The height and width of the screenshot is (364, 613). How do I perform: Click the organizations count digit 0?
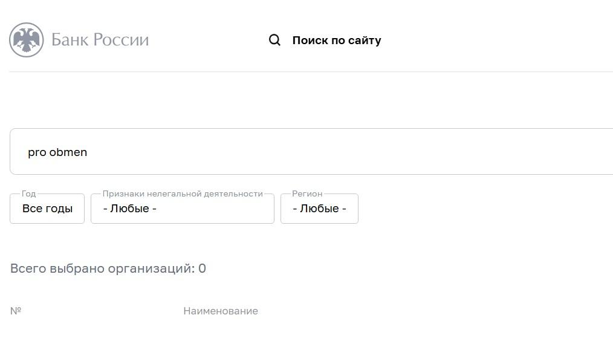202,268
